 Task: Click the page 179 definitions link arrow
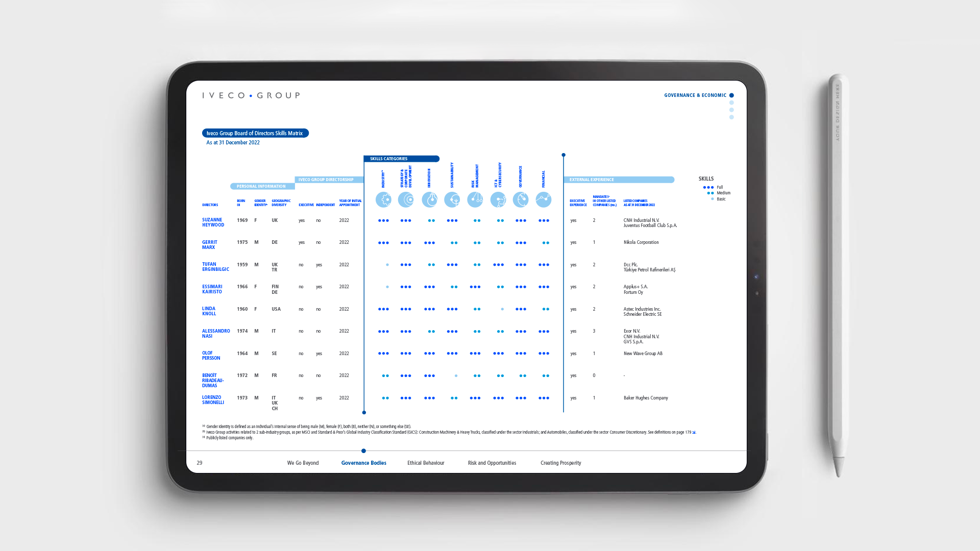[694, 433]
